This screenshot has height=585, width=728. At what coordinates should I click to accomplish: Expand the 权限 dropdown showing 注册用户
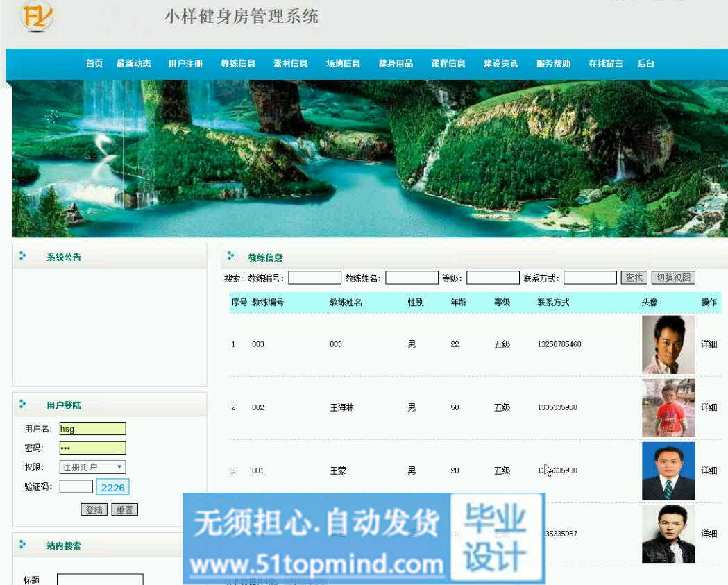[x=93, y=467]
